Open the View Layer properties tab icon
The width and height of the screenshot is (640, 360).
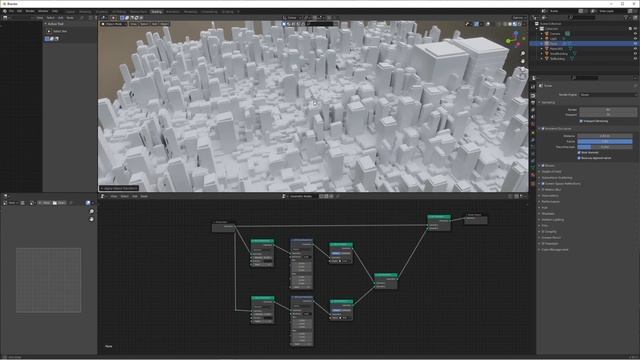click(x=533, y=110)
